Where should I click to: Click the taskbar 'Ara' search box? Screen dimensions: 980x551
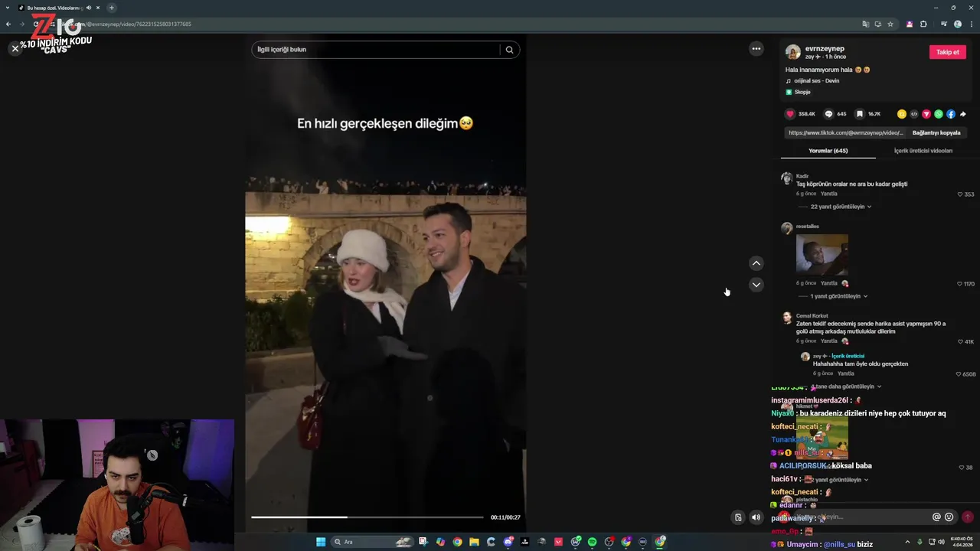tap(373, 542)
